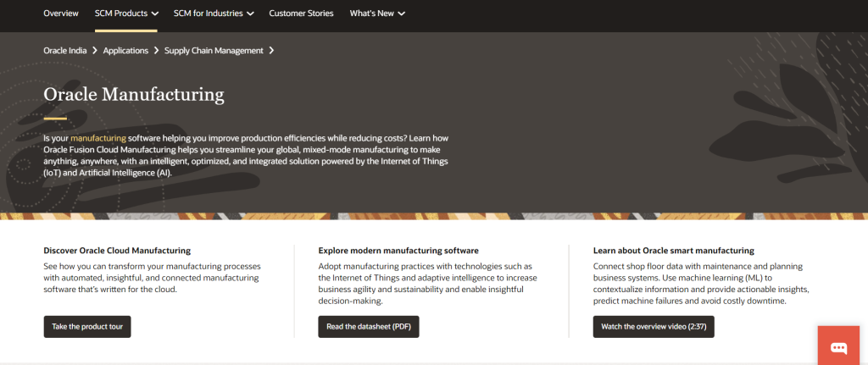The width and height of the screenshot is (868, 365).
Task: Select the SCM Products menu label
Action: click(x=120, y=14)
